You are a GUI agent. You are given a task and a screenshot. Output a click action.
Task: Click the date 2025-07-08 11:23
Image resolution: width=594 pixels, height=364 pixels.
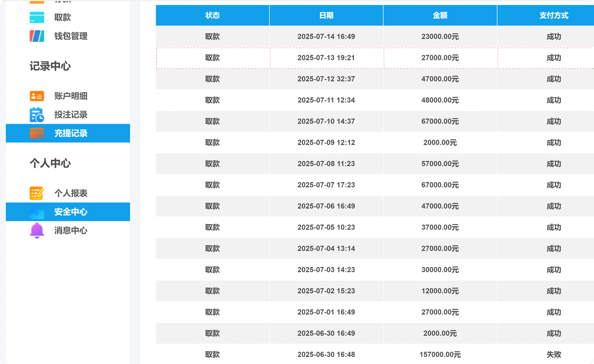point(326,164)
